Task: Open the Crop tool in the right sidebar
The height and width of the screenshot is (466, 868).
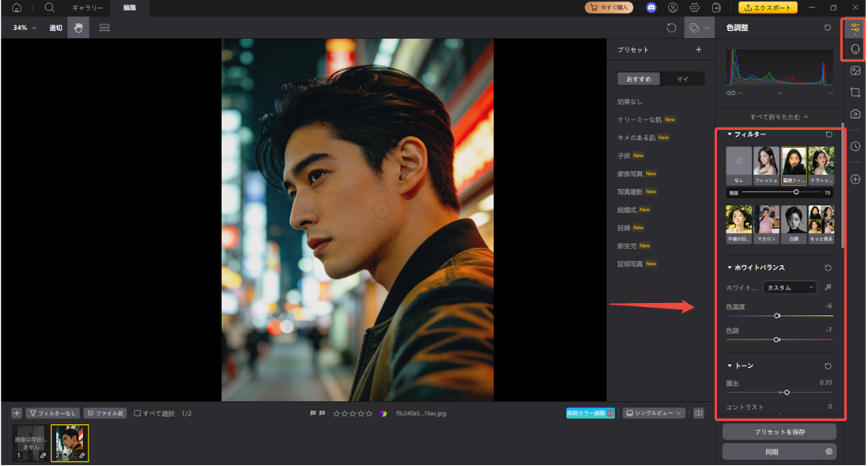Action: 855,93
